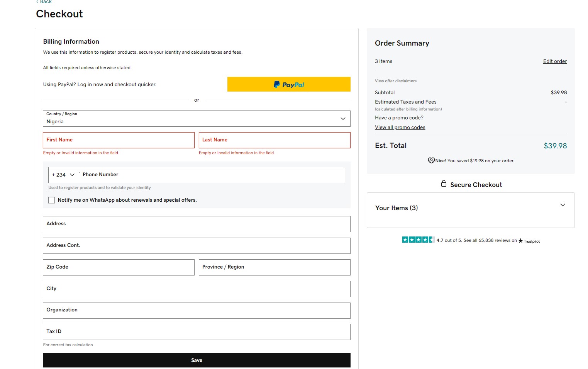Click the Secure Checkout lock icon
The height and width of the screenshot is (369, 588).
(x=444, y=184)
